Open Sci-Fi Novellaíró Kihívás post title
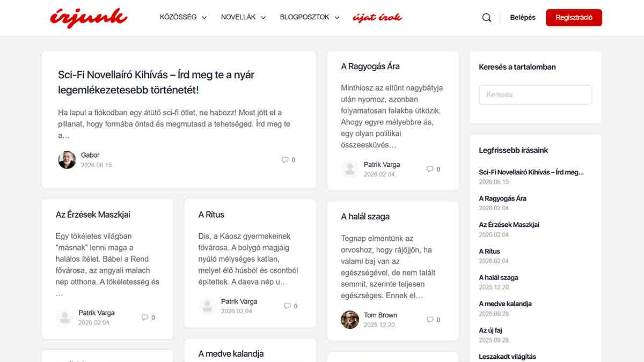Viewport: 644px width, 362px height. (156, 82)
